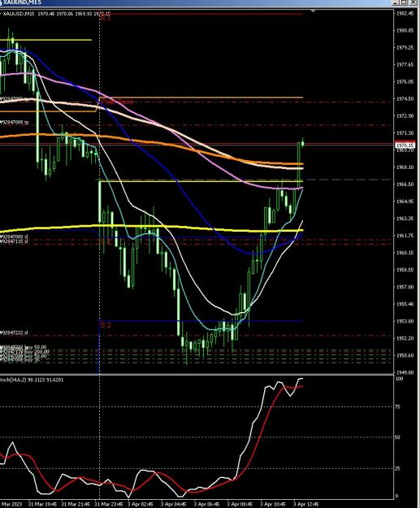Select order label #92847088 sl
The height and width of the screenshot is (508, 420).
14,237
